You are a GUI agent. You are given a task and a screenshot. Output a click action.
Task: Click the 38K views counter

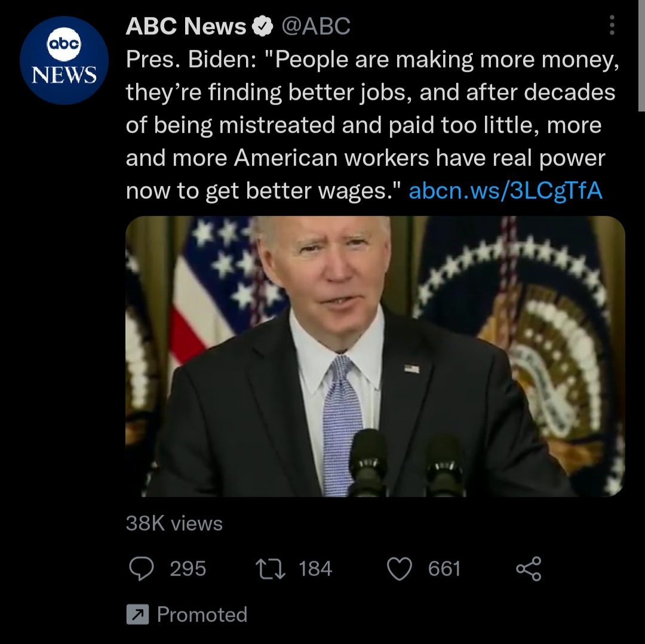pos(174,523)
